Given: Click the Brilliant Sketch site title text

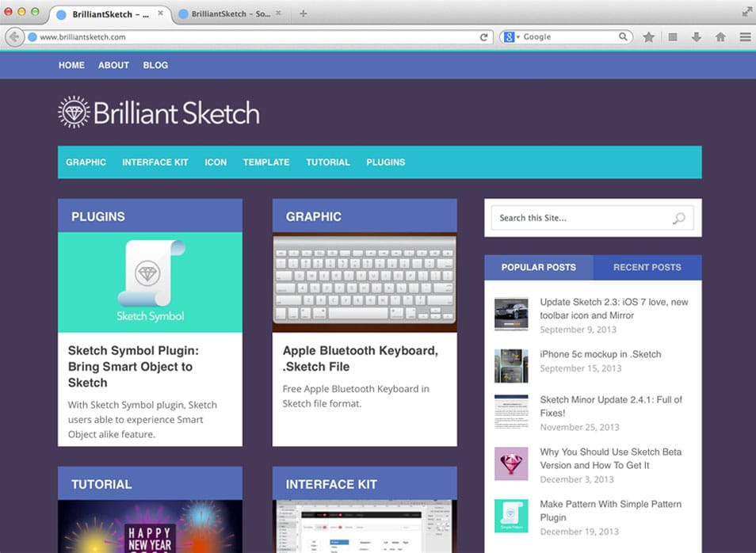Looking at the screenshot, I should tap(177, 113).
